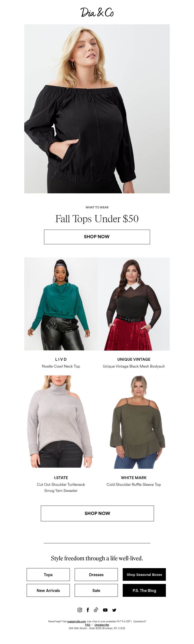The width and height of the screenshot is (194, 644).
Task: Click the lower Shop Now button
Action: click(97, 513)
